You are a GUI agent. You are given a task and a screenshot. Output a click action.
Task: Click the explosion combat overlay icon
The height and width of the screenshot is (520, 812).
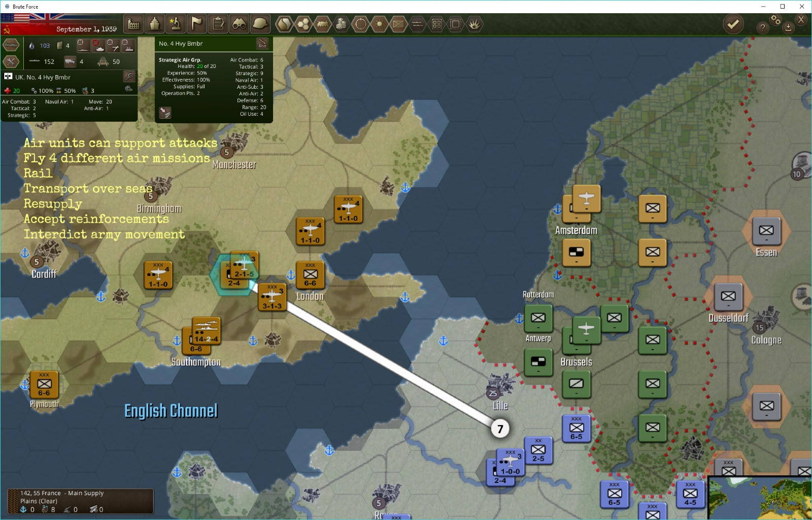(473, 24)
